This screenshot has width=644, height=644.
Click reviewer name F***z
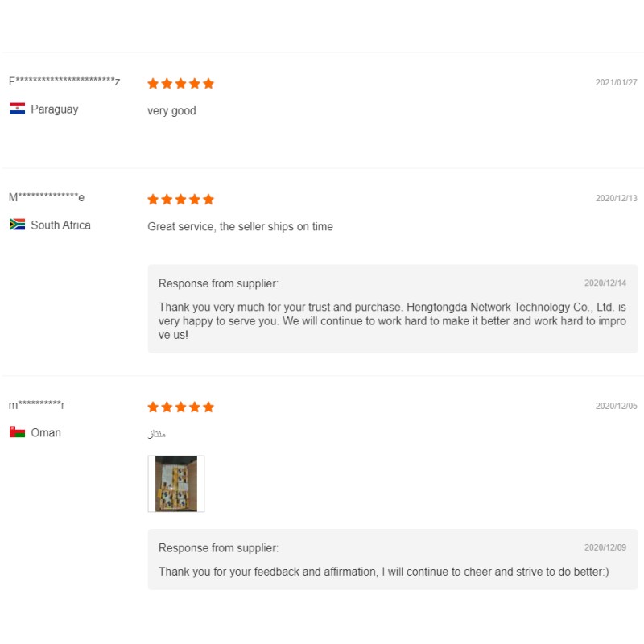point(64,81)
